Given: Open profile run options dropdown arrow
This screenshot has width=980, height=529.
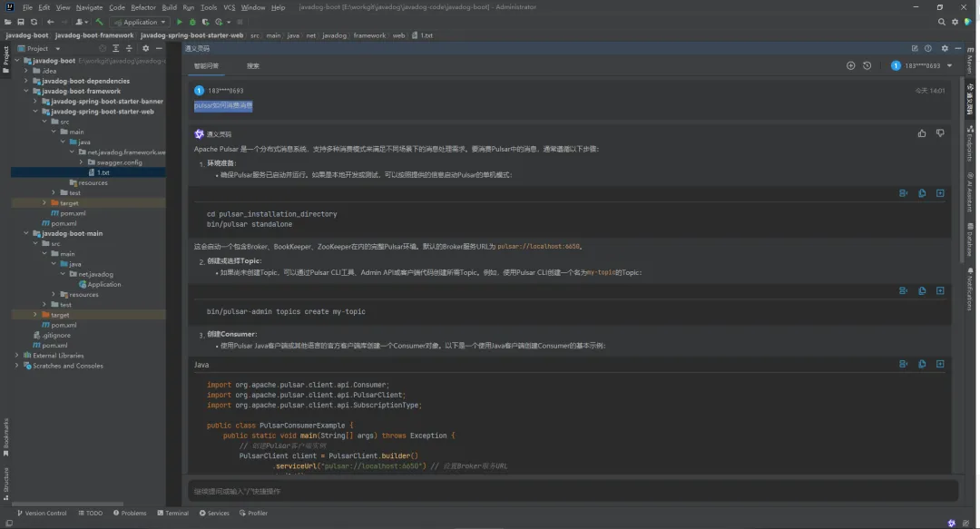Looking at the screenshot, I should (229, 23).
